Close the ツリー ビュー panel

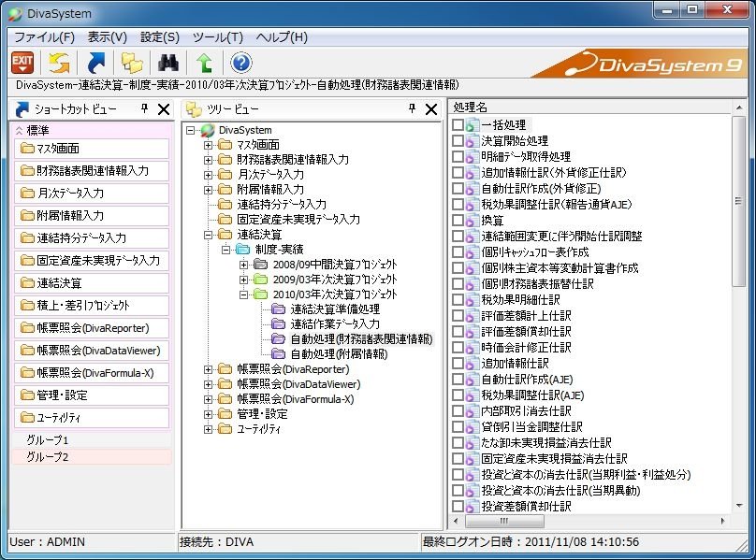tap(431, 109)
